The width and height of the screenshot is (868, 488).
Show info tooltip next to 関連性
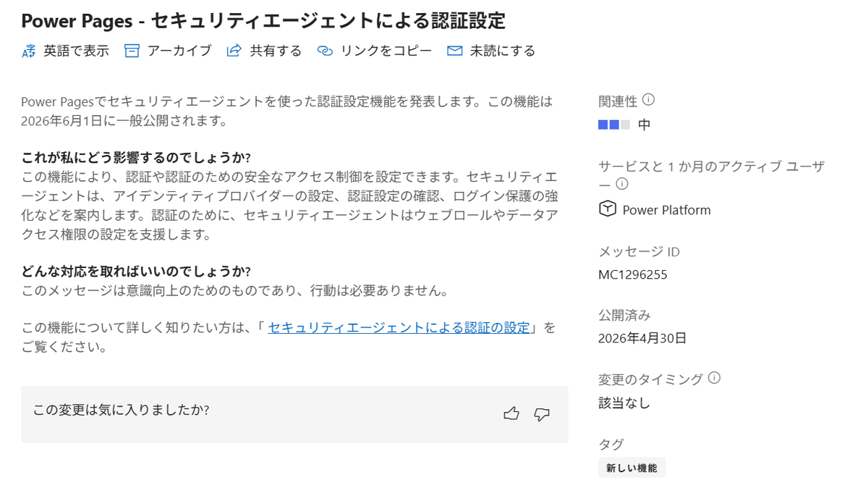[648, 100]
